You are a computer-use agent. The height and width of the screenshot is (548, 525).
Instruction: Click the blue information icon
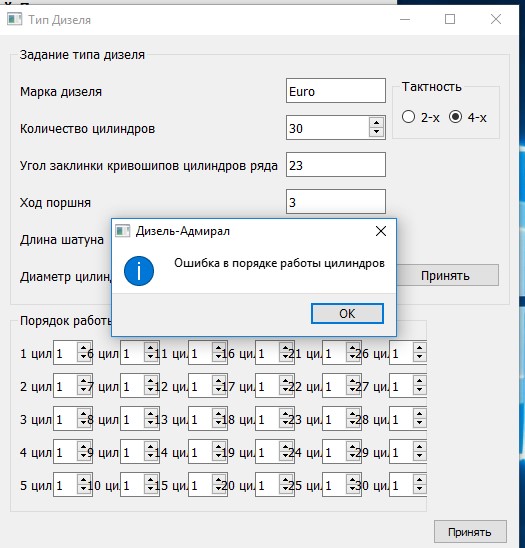point(139,271)
